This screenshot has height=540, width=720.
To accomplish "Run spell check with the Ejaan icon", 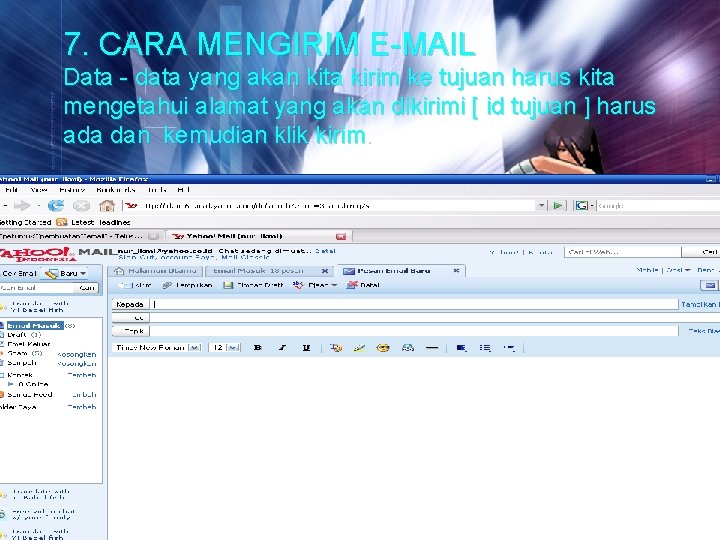I will pos(298,285).
